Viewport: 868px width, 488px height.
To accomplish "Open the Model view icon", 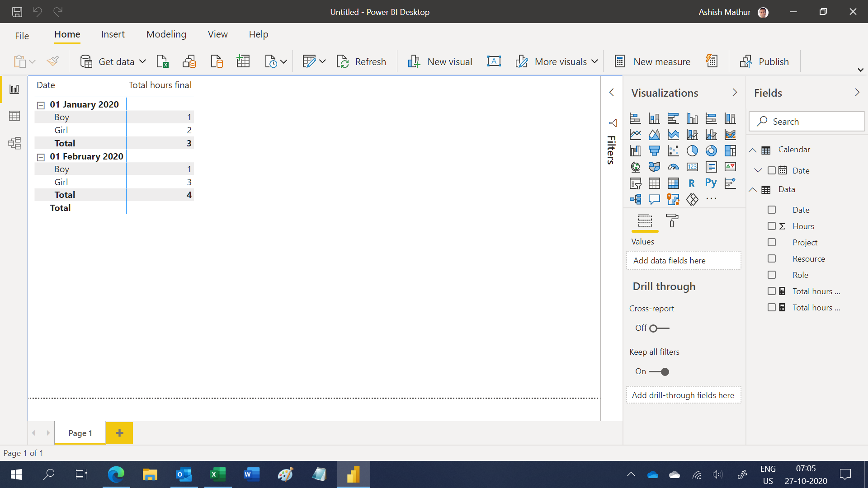I will (14, 143).
